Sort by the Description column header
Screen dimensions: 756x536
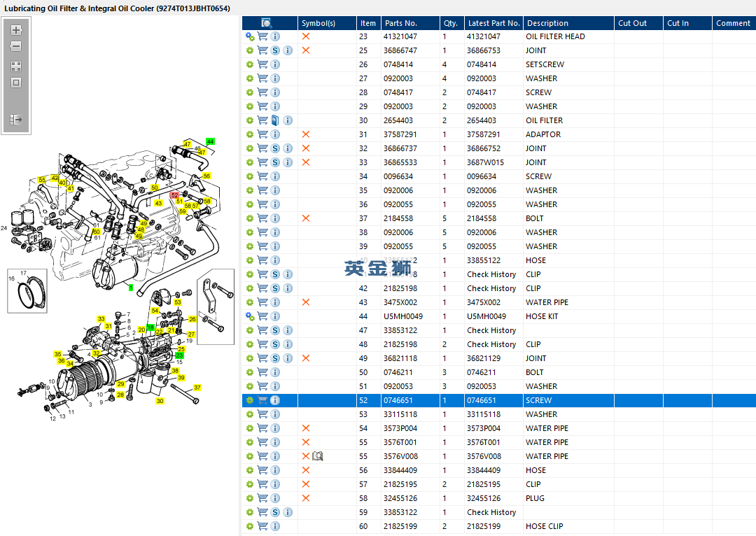(x=547, y=23)
